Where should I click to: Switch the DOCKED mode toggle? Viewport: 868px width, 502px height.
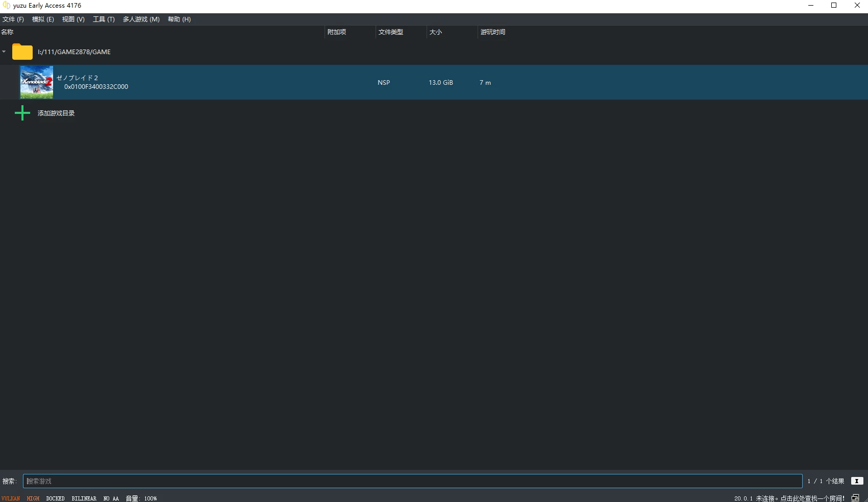click(55, 498)
